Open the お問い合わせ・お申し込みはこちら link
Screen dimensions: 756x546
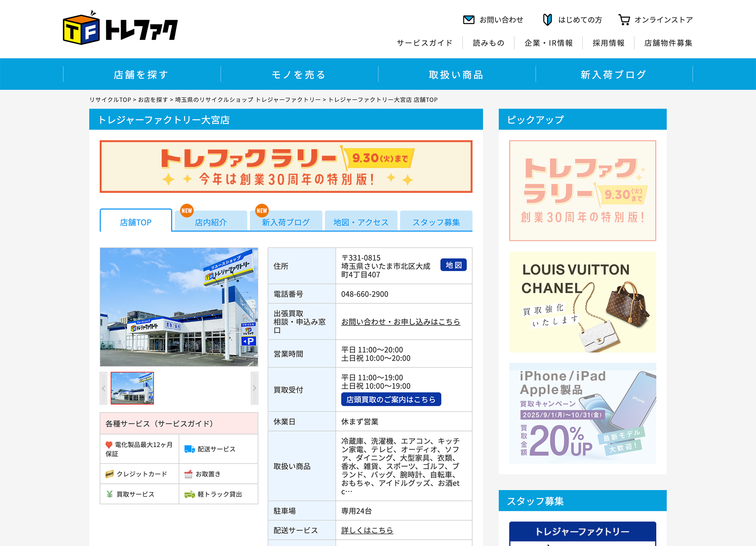coord(400,322)
